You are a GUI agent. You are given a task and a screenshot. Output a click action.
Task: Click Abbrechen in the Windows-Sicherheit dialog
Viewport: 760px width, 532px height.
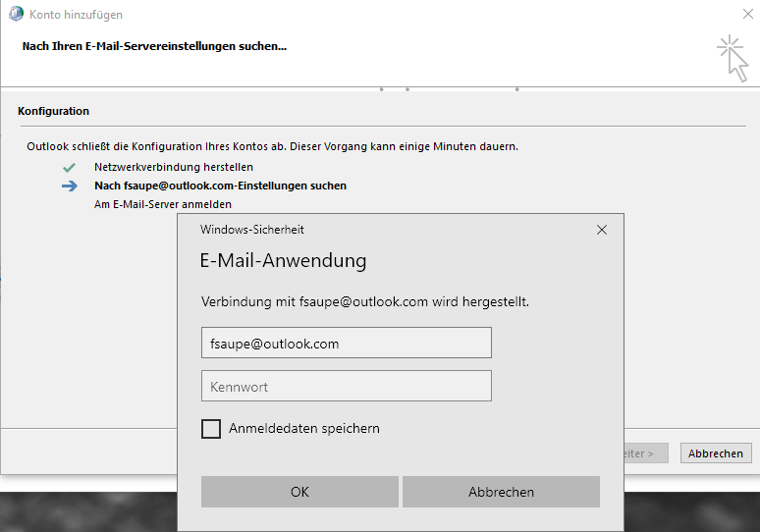pyautogui.click(x=501, y=492)
